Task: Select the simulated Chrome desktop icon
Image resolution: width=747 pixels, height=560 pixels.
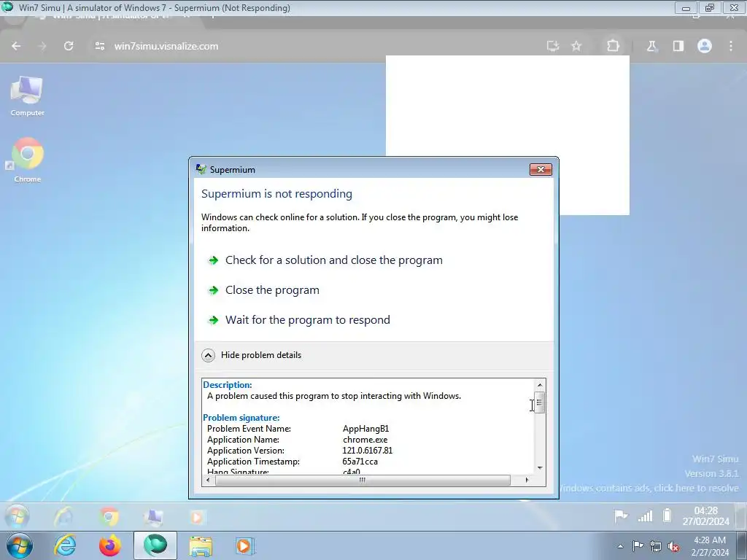Action: pyautogui.click(x=27, y=160)
